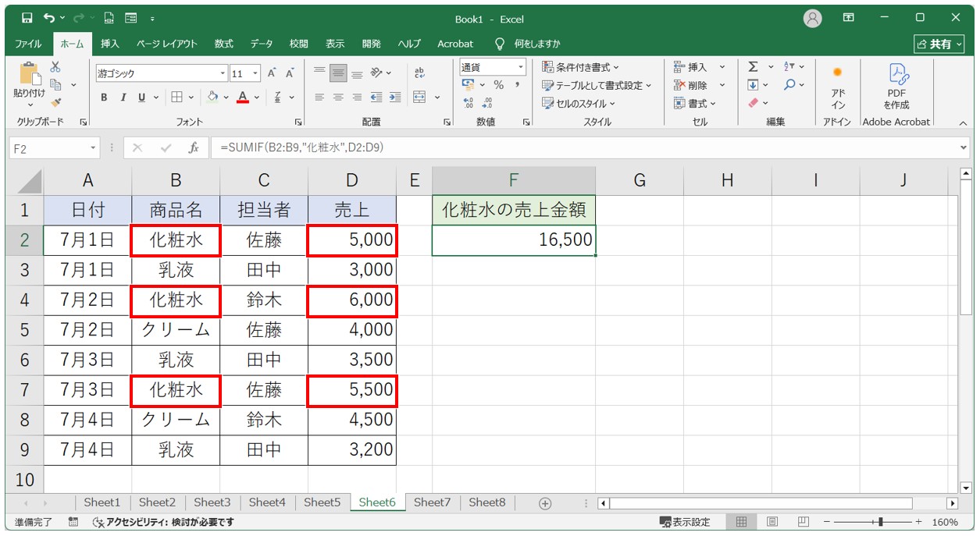Align text right horizontally
Image resolution: width=980 pixels, height=536 pixels.
(x=357, y=98)
